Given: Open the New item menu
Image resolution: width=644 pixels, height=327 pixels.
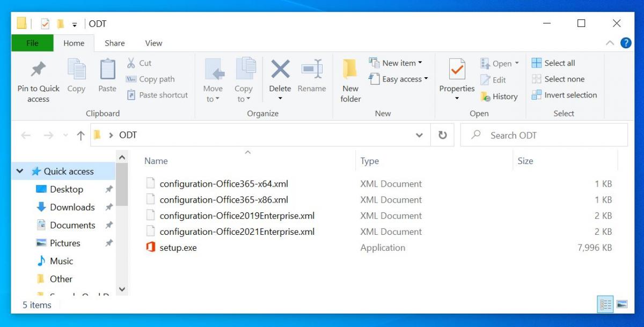Looking at the screenshot, I should click(x=396, y=63).
